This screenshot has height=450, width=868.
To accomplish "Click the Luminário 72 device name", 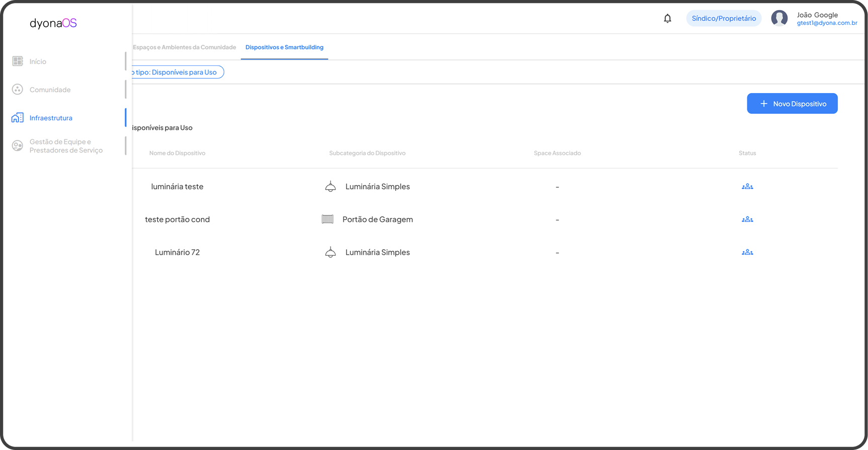I will (x=177, y=252).
